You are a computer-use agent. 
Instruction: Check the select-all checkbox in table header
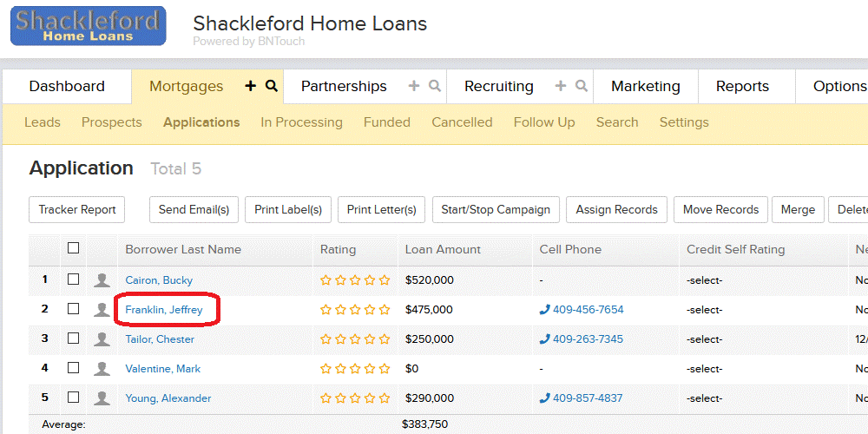click(x=73, y=248)
